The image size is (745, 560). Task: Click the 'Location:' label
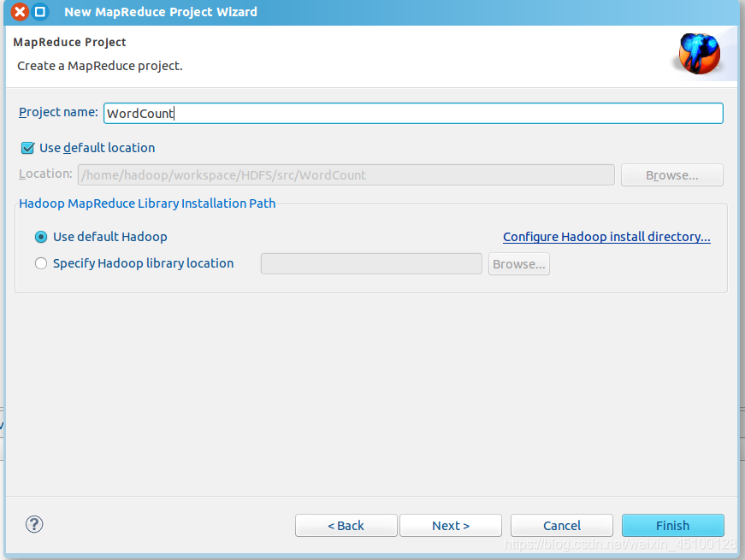click(x=45, y=174)
